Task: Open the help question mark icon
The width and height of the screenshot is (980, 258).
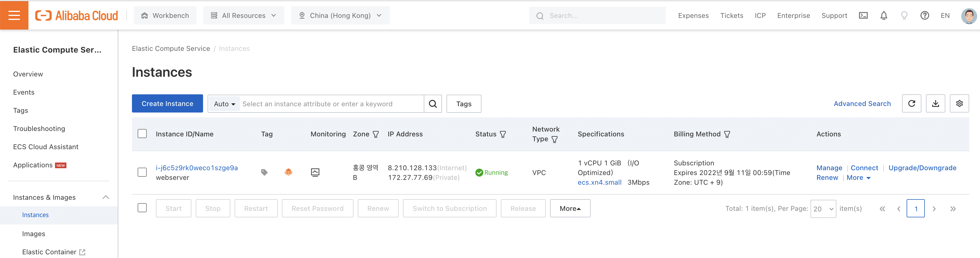Action: coord(925,16)
